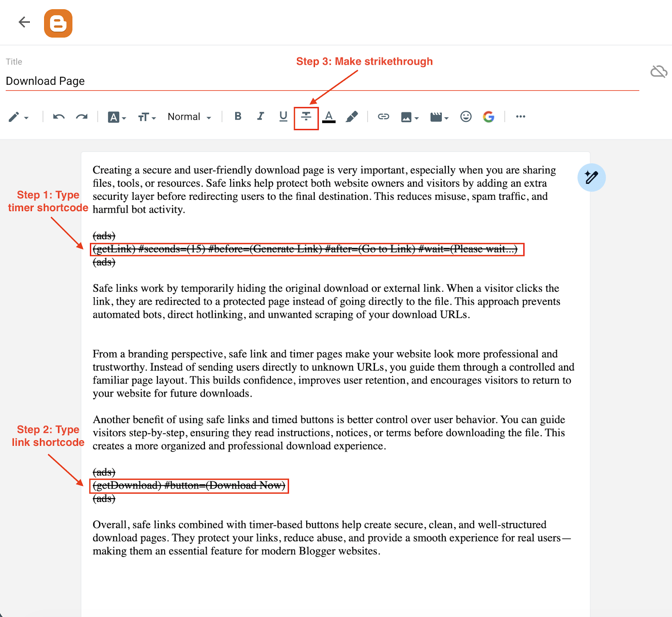
Task: Check the cloud save status icon
Action: click(x=659, y=72)
